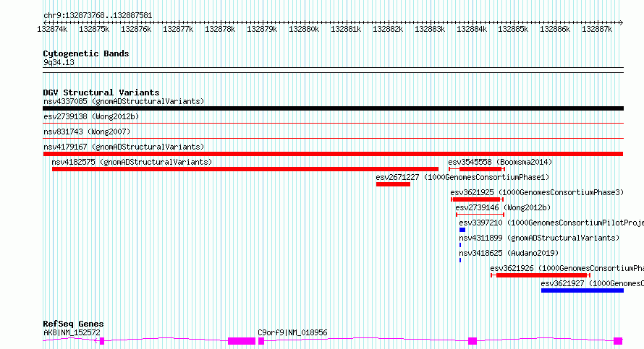The height and width of the screenshot is (349, 644).
Task: Click the nsv4182575 (gnomADStructuralVariants) label
Action: click(132, 162)
